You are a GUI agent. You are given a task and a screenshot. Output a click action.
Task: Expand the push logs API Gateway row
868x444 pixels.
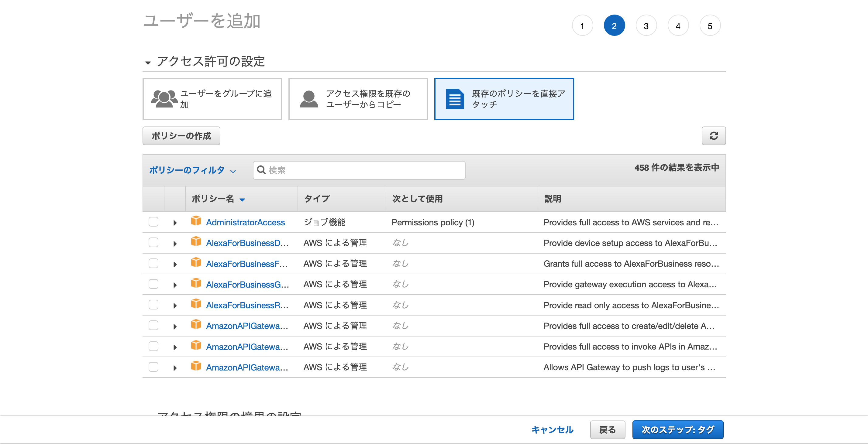tap(175, 367)
